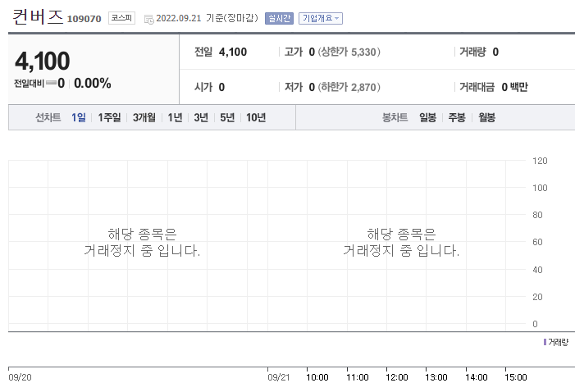Click the 코스피 market badge
The image size is (575, 392).
(121, 18)
